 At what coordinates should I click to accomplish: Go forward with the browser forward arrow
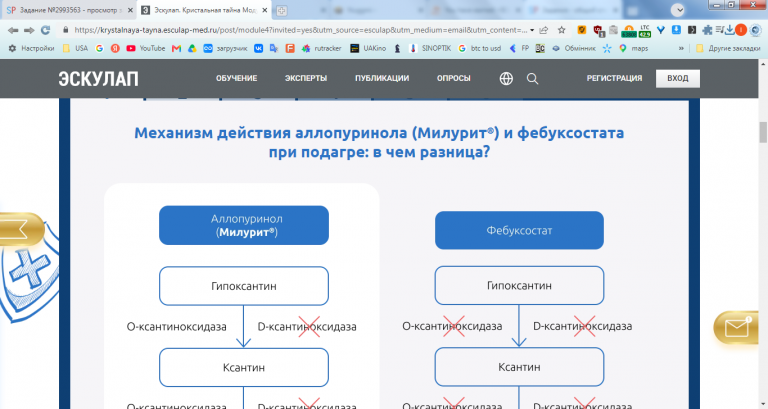[29, 30]
